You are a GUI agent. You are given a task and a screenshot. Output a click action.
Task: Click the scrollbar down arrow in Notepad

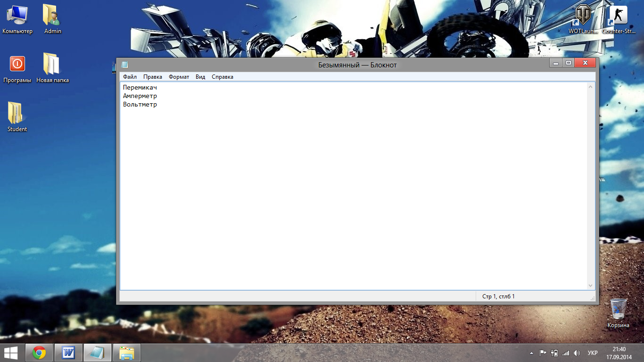pyautogui.click(x=591, y=286)
